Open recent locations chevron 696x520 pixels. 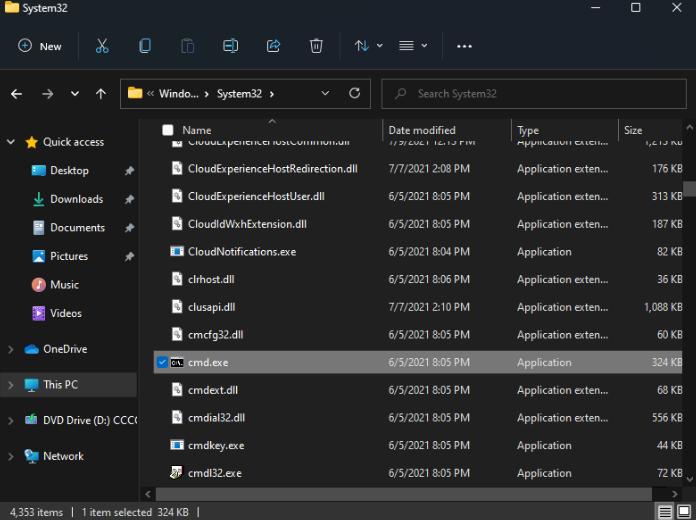click(x=75, y=94)
